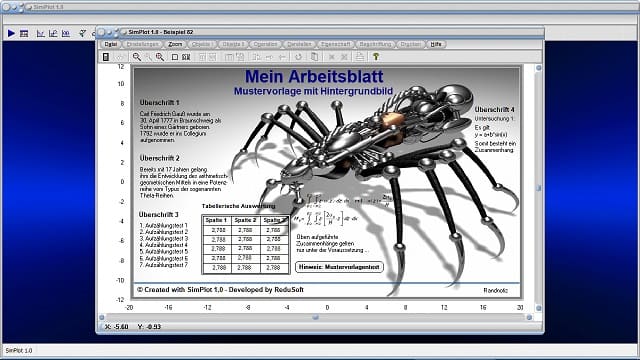
Task: Click the calculator icon at toolbar start
Action: [x=106, y=57]
